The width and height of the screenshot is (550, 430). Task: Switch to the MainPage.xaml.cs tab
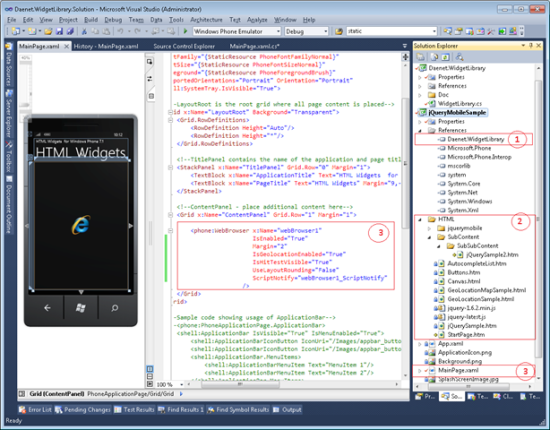[255, 46]
